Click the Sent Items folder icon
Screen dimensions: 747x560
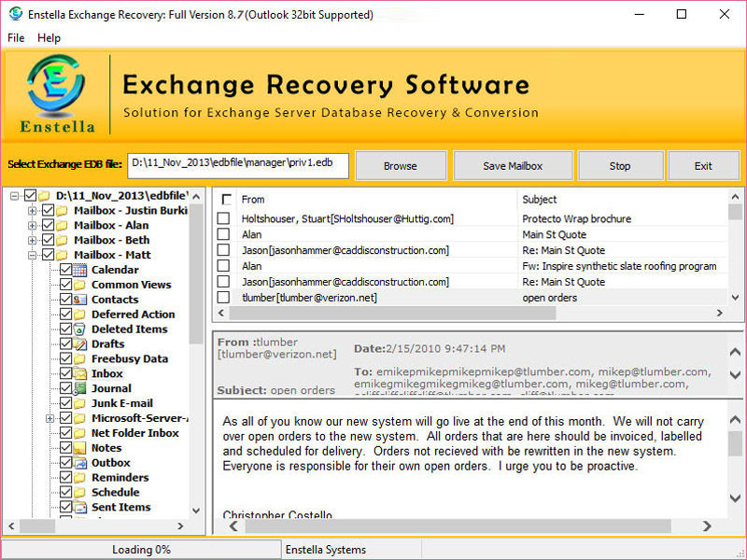point(80,508)
